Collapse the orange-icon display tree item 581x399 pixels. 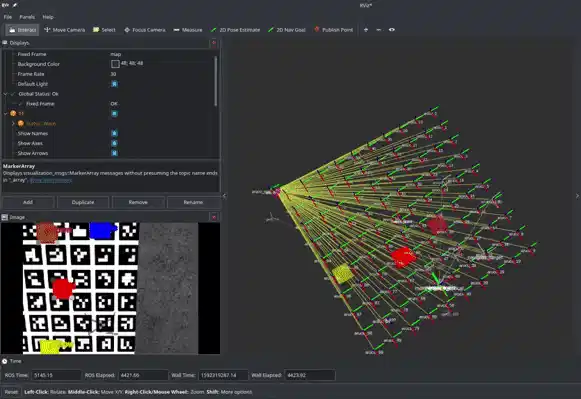5,114
